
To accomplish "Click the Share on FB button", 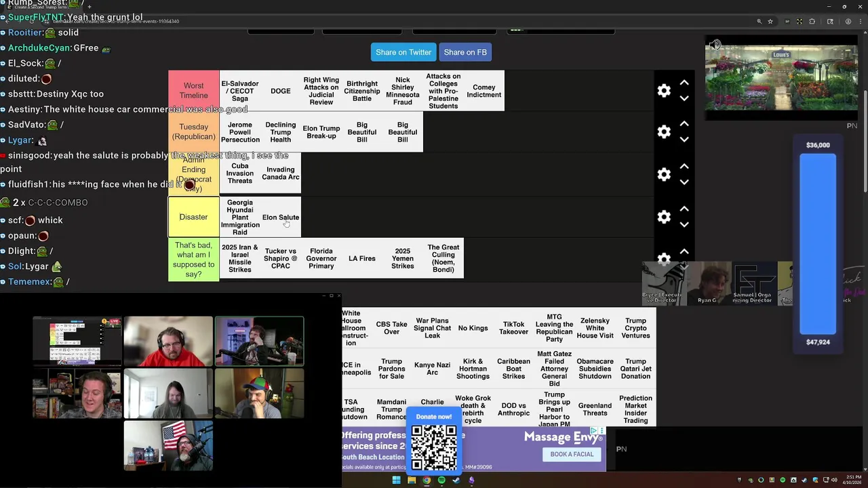I will pos(465,52).
